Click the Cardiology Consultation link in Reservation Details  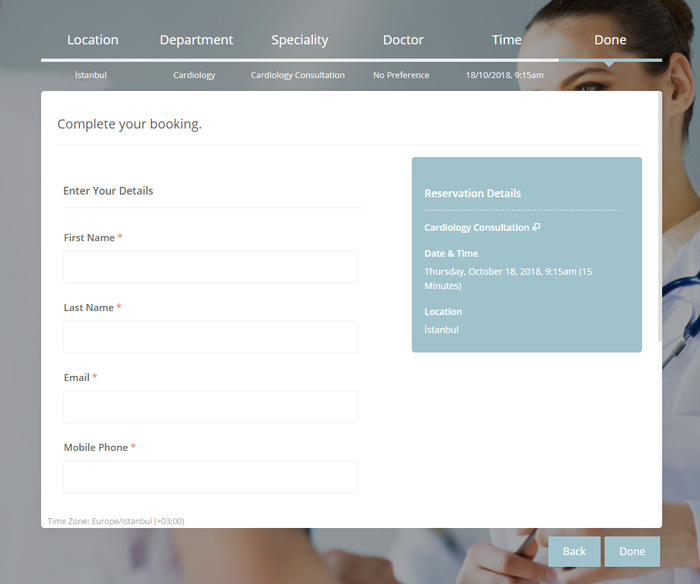(476, 228)
